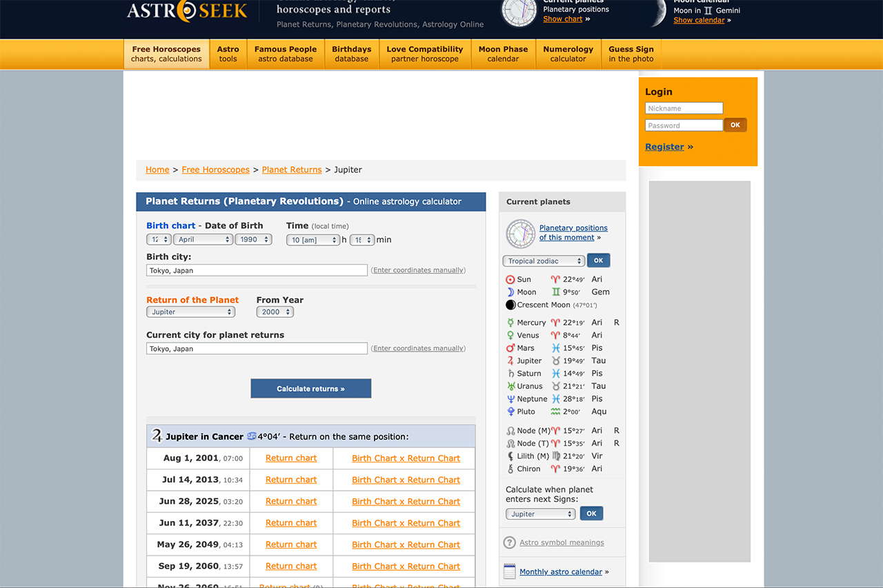
Task: Click the chart wheel icon in Current planets
Action: (x=520, y=234)
